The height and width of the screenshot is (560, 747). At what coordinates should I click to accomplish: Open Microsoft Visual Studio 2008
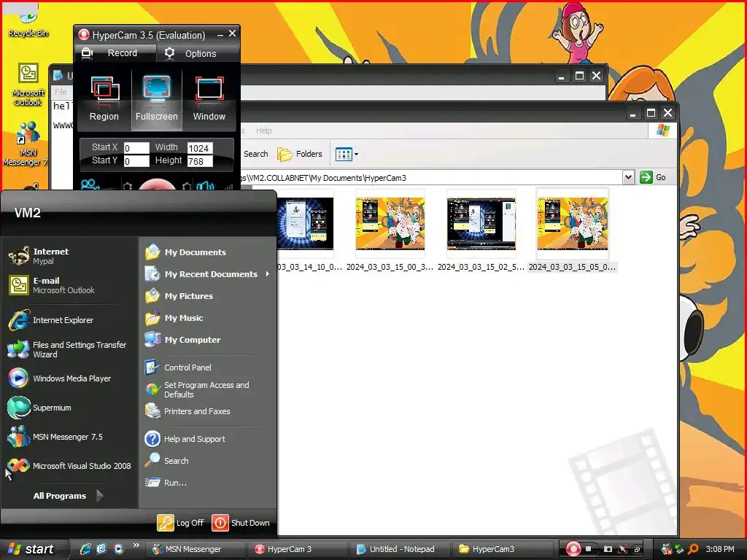[69, 466]
